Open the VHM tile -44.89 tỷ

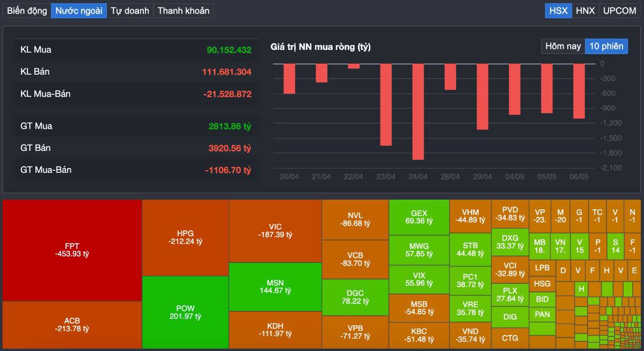[x=470, y=216]
